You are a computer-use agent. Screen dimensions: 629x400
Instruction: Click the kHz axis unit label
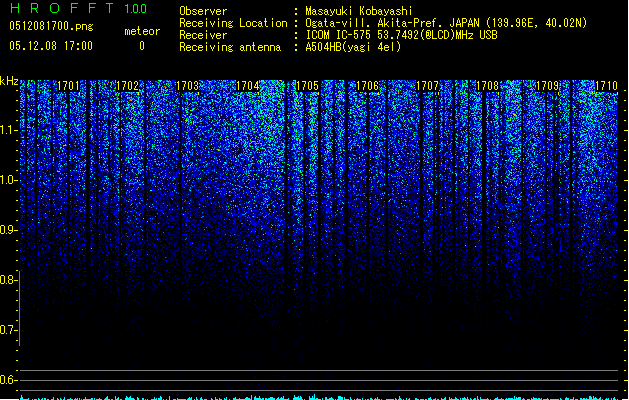9,81
